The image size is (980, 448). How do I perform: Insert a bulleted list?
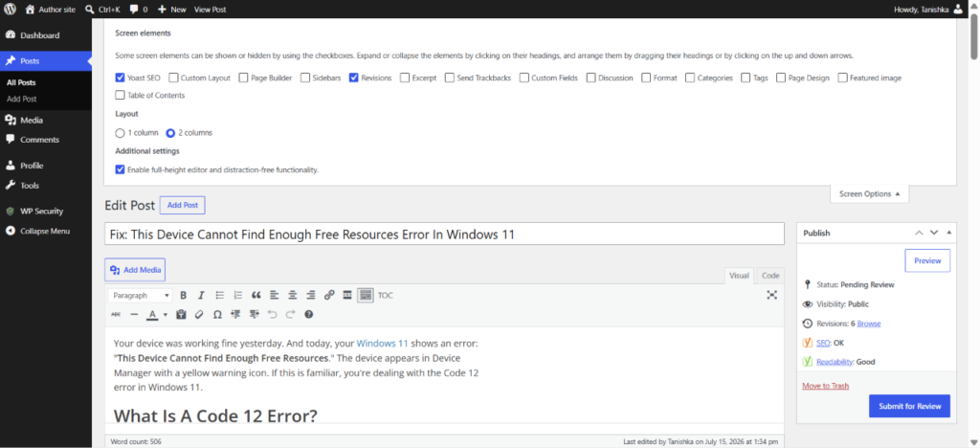tap(220, 296)
